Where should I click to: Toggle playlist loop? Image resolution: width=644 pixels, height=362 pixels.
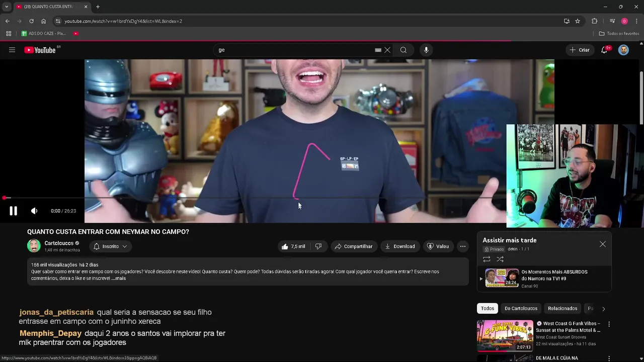point(487,259)
